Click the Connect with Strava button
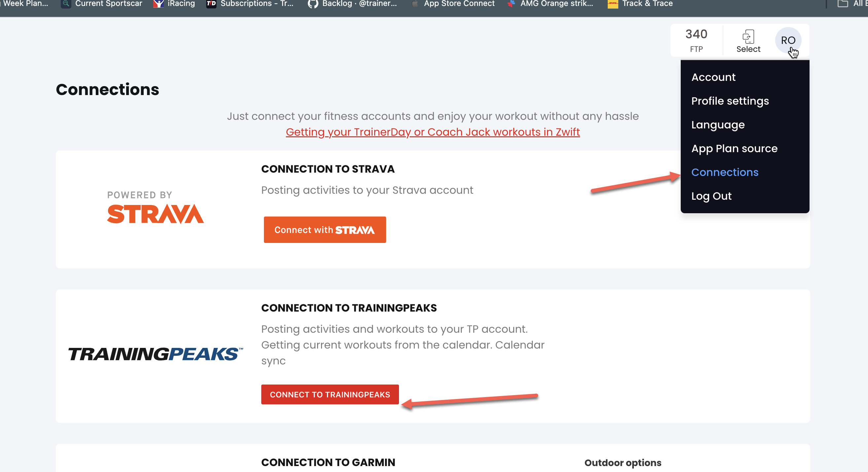868x472 pixels. (325, 230)
